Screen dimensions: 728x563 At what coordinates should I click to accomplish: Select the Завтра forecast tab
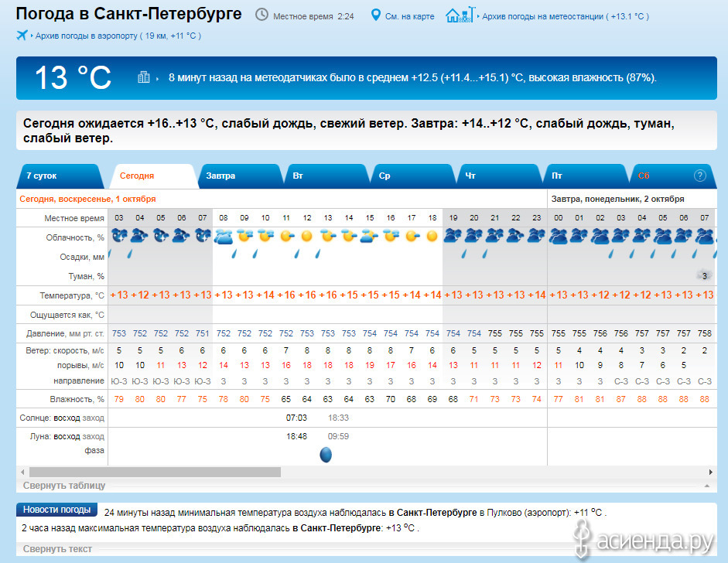(x=220, y=176)
